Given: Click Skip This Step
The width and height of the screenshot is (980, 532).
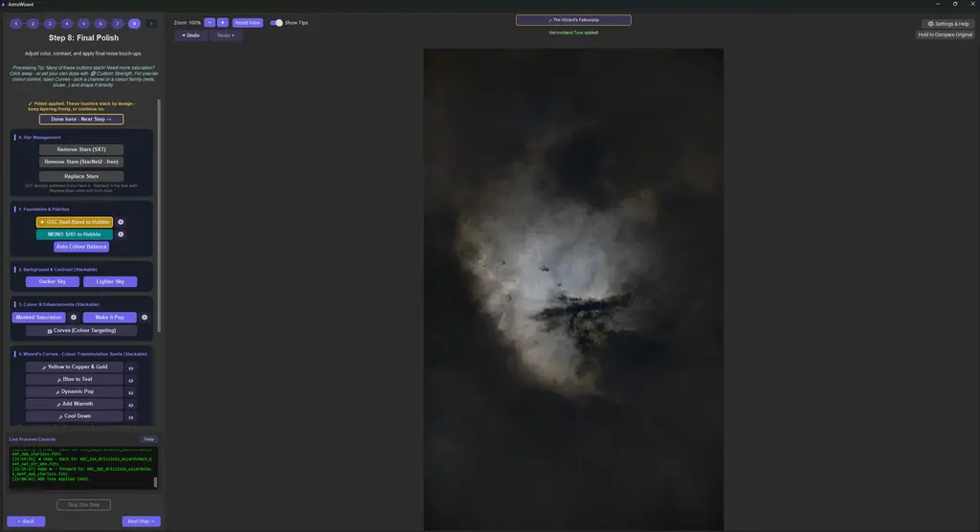Looking at the screenshot, I should pyautogui.click(x=84, y=505).
